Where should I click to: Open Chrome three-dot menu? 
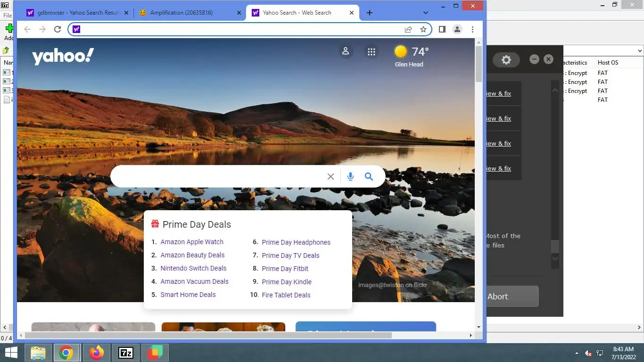coord(472,29)
